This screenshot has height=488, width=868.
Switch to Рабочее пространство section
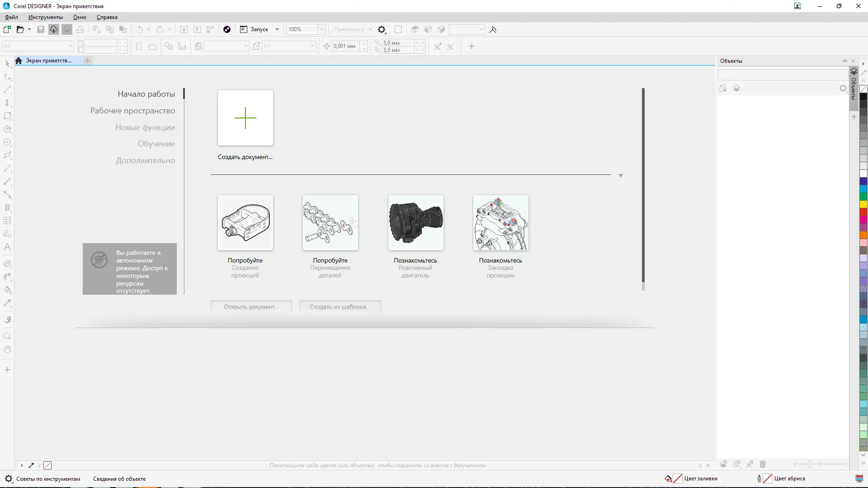pyautogui.click(x=132, y=111)
